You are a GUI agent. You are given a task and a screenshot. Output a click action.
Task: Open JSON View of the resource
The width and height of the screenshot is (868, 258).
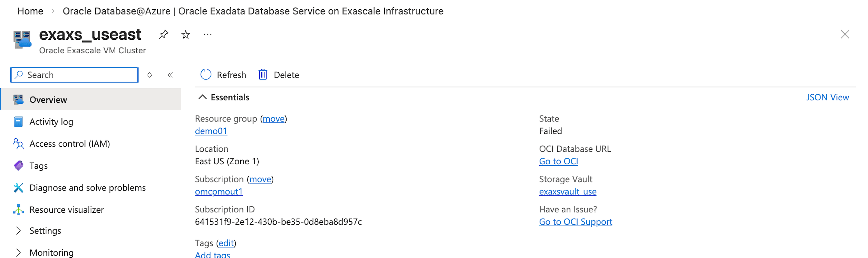[827, 97]
